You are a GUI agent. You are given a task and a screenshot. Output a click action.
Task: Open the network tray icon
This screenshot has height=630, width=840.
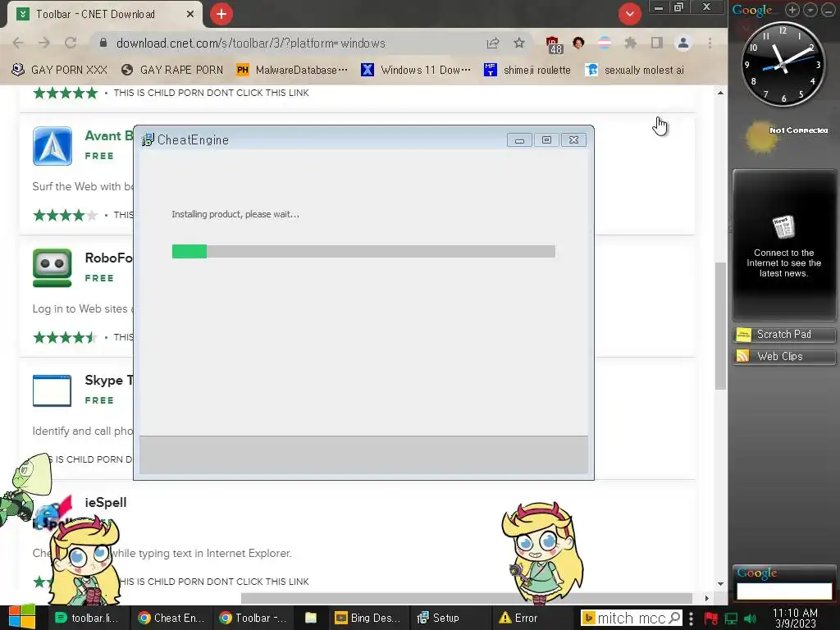tap(731, 619)
